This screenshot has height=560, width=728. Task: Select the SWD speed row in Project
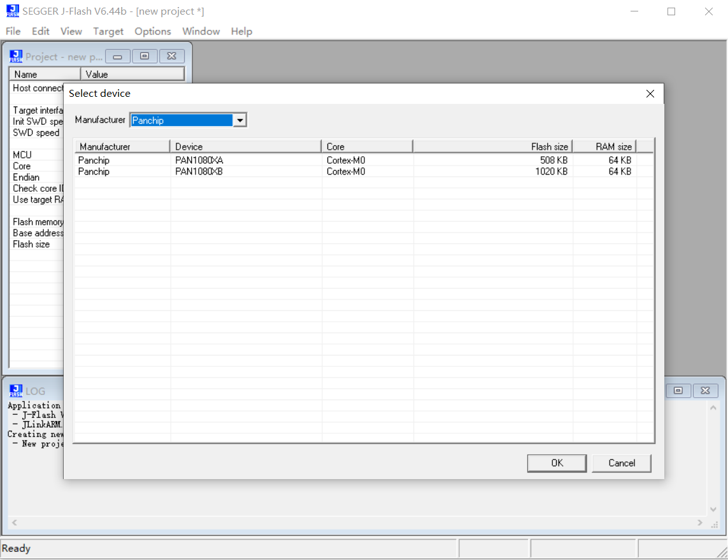(x=36, y=133)
